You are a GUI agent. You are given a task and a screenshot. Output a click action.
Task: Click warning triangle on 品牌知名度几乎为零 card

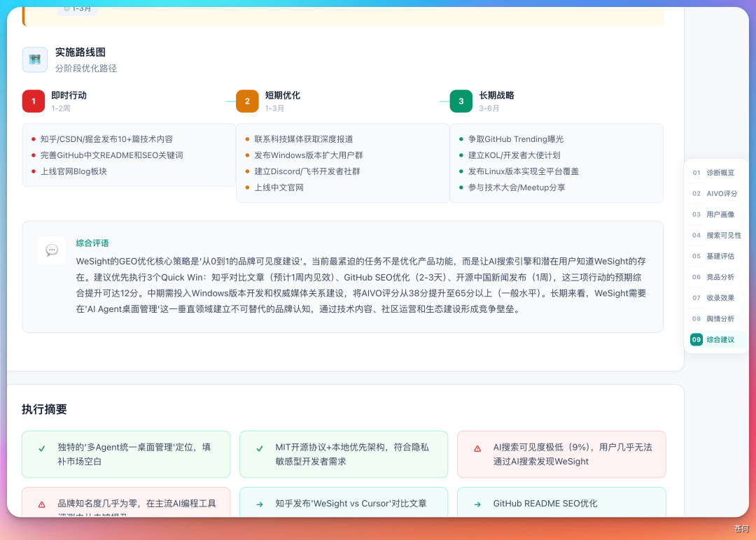(x=42, y=504)
